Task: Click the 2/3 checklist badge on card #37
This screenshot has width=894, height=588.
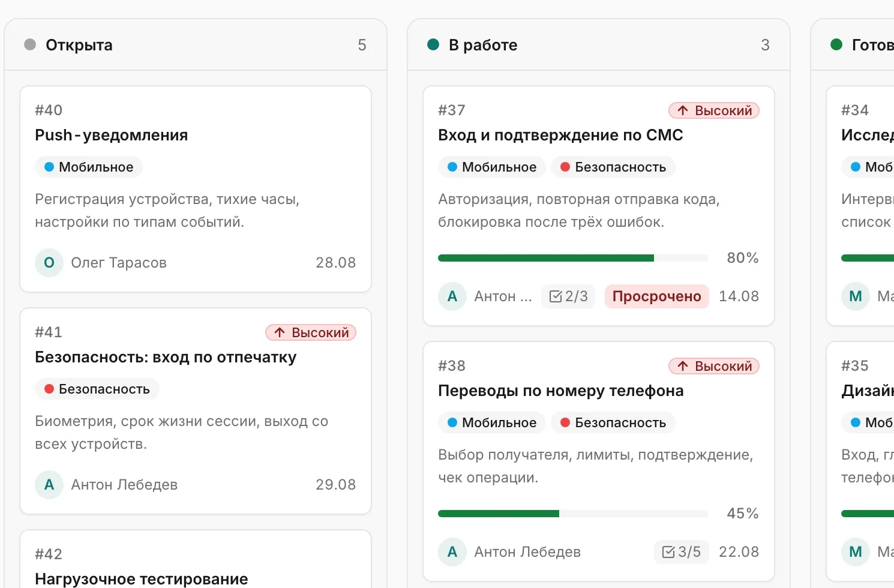Action: tap(568, 296)
